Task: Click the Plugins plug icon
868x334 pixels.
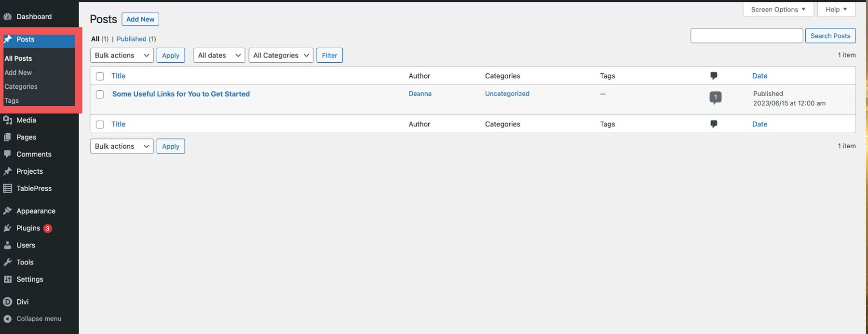Action: [x=8, y=228]
